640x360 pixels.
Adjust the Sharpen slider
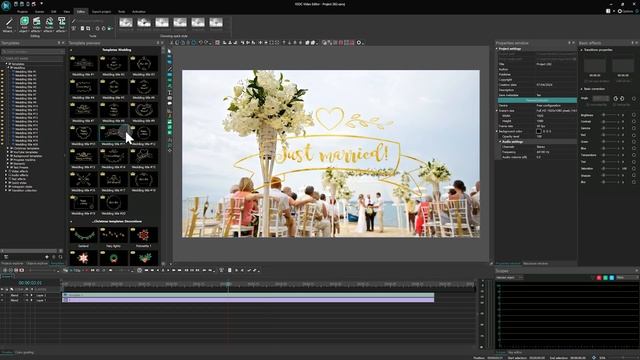pyautogui.click(x=611, y=176)
